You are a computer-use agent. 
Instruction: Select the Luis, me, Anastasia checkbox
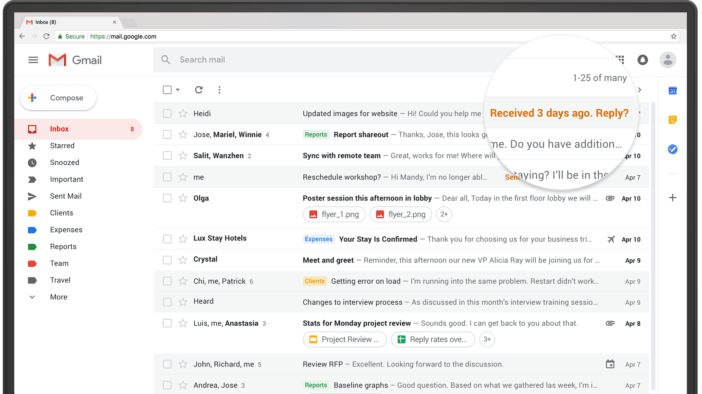point(167,323)
